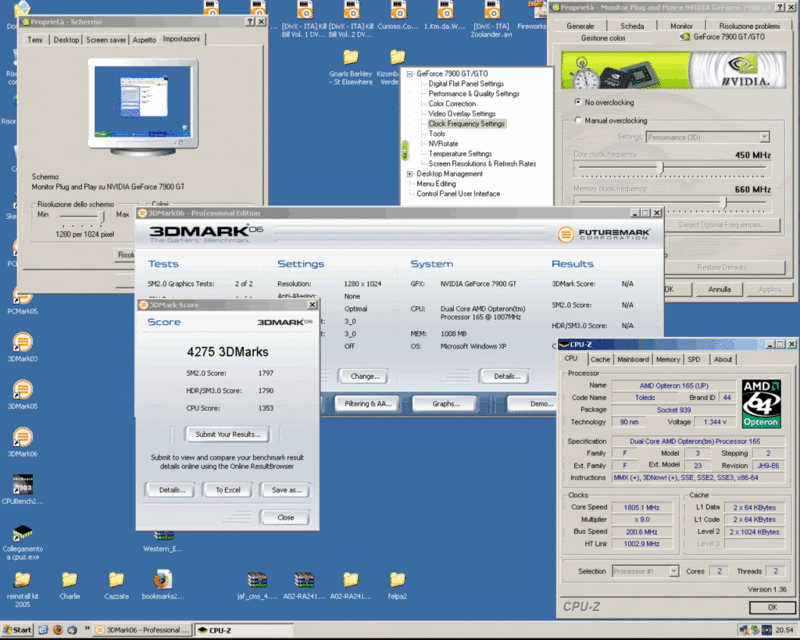This screenshot has width=800, height=640.
Task: Expand the quick launch overflow chevron
Action: (87, 628)
